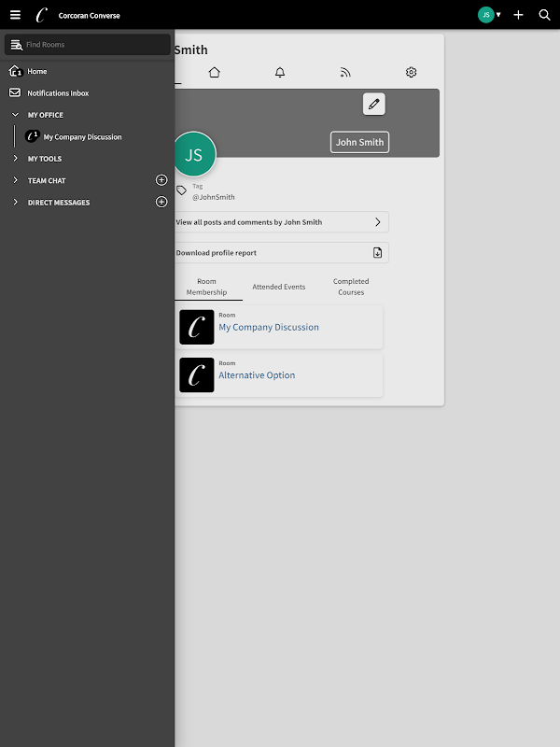Click the tag icon beside @JohnSmith
The image size is (560, 747).
coord(181,190)
